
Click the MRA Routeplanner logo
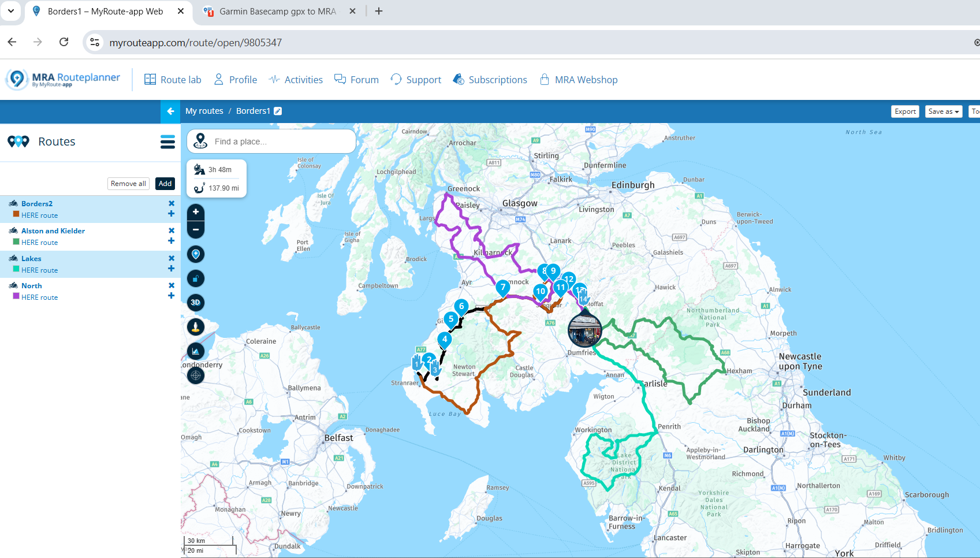click(x=64, y=79)
